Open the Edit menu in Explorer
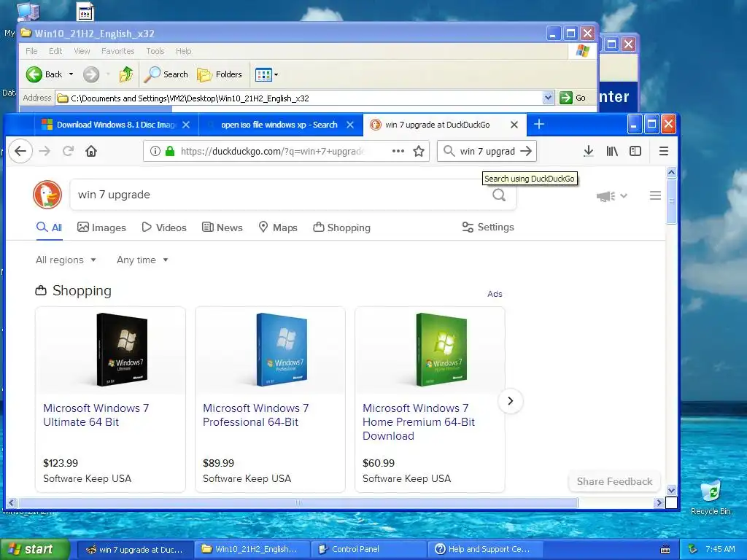The width and height of the screenshot is (747, 560). pos(55,51)
